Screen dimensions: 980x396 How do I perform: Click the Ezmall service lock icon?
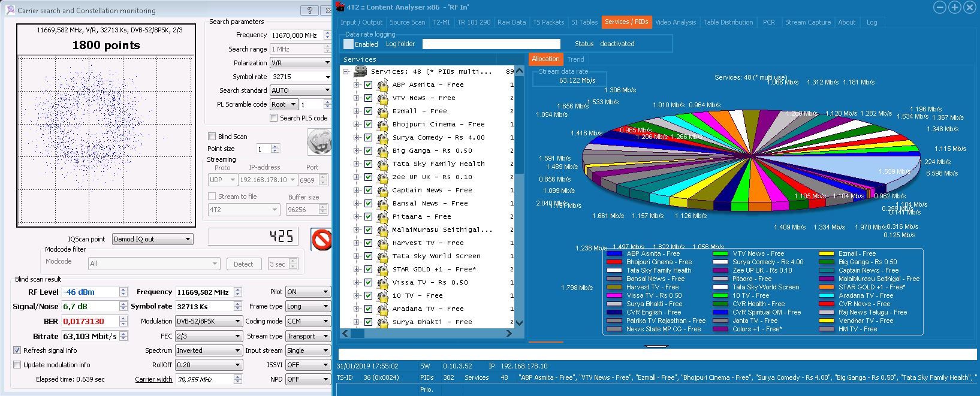[x=382, y=111]
